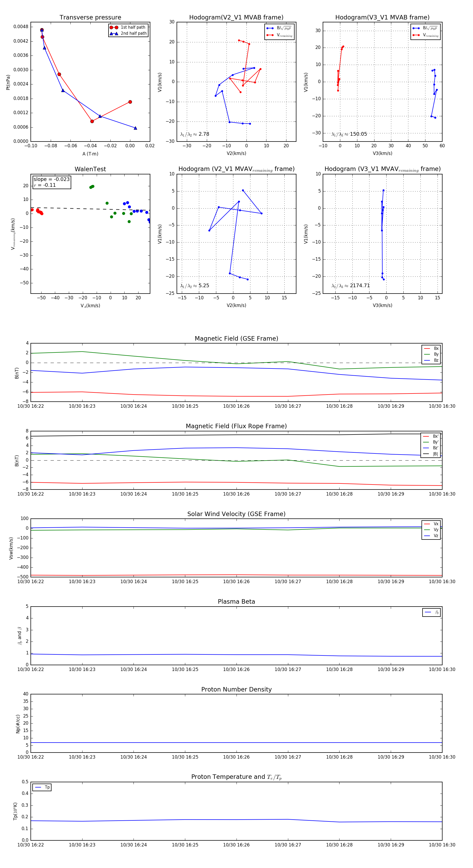Click the last blue triangle in Transverse pressure
The height and width of the screenshot is (868, 473).
coord(135,128)
